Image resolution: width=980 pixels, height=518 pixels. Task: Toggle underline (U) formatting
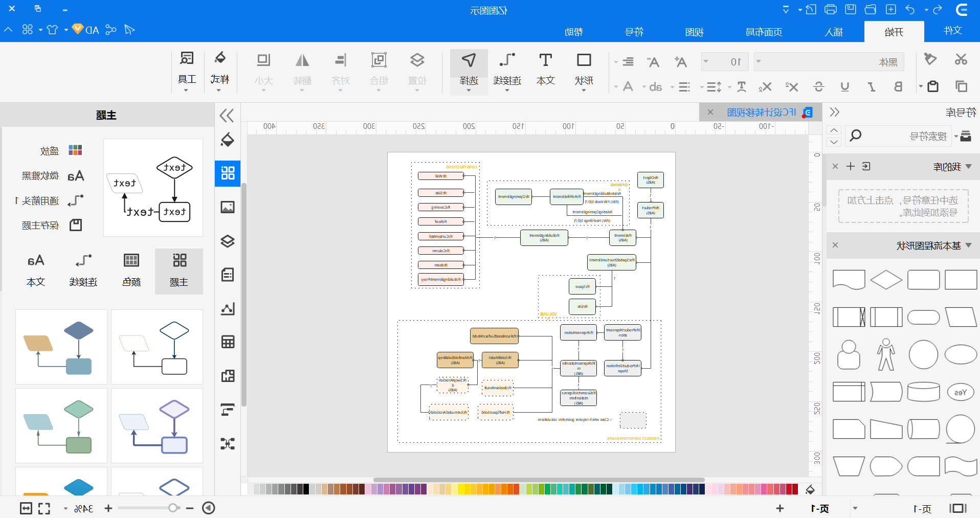click(x=845, y=87)
